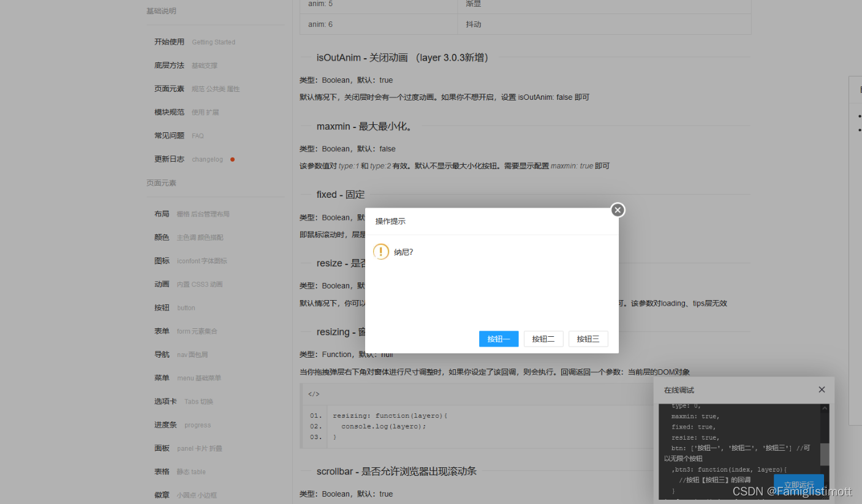Click 按钮一 in the dialog
Viewport: 862px width, 504px height.
click(498, 338)
